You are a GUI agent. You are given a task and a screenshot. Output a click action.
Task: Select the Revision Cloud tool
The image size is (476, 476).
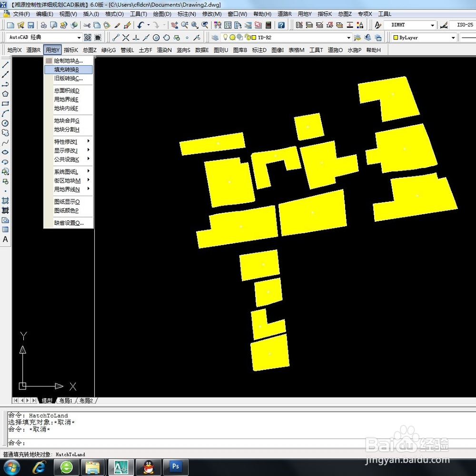pos(5,133)
